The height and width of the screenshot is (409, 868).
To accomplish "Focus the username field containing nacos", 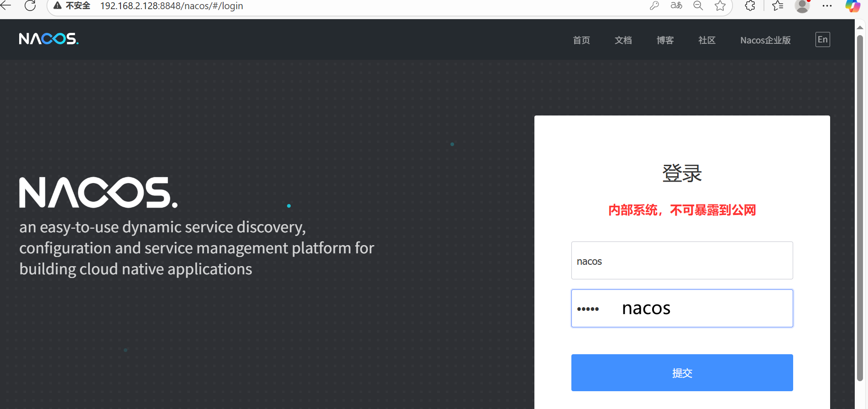I will click(682, 261).
